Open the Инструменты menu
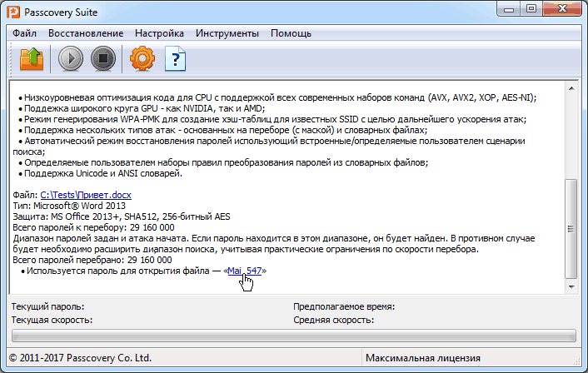Image resolution: width=588 pixels, height=373 pixels. [227, 33]
